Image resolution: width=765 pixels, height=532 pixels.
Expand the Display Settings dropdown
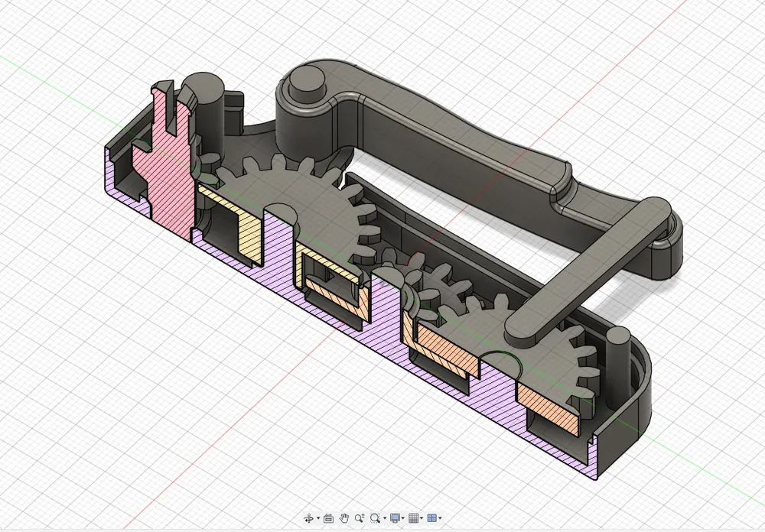coord(403,518)
